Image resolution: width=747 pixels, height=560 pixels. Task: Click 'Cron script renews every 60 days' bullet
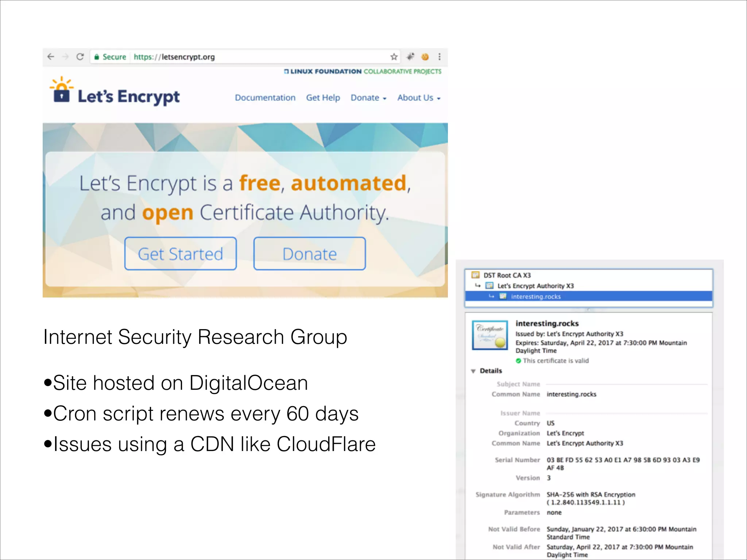[x=201, y=414]
